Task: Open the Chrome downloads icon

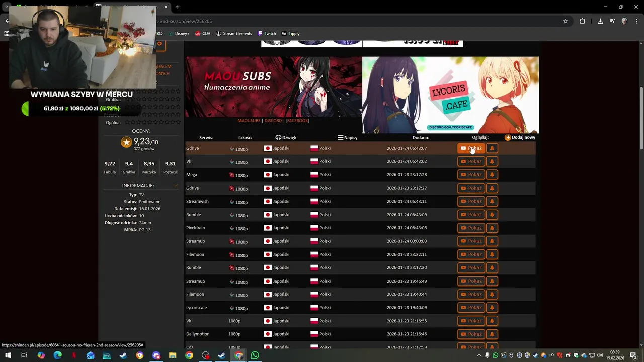Action: point(600,21)
